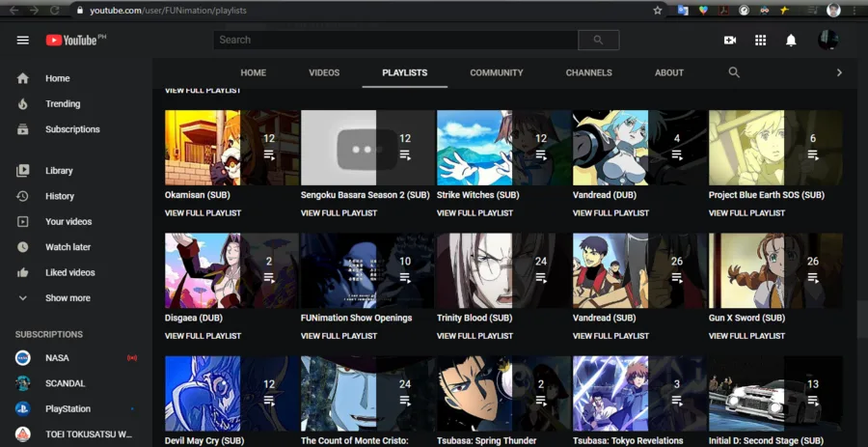Search within channel magnifier icon
The height and width of the screenshot is (447, 868).
pyautogui.click(x=734, y=72)
